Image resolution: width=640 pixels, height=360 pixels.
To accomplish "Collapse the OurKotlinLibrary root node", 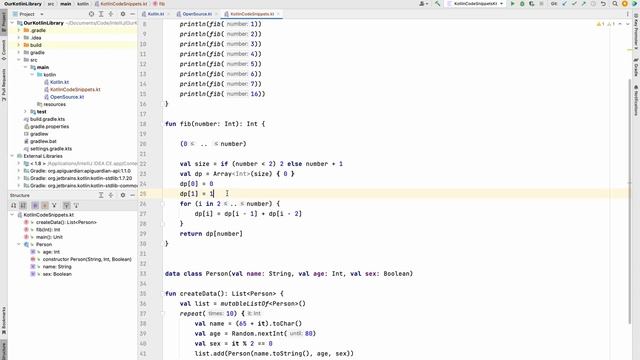I will (x=12, y=23).
